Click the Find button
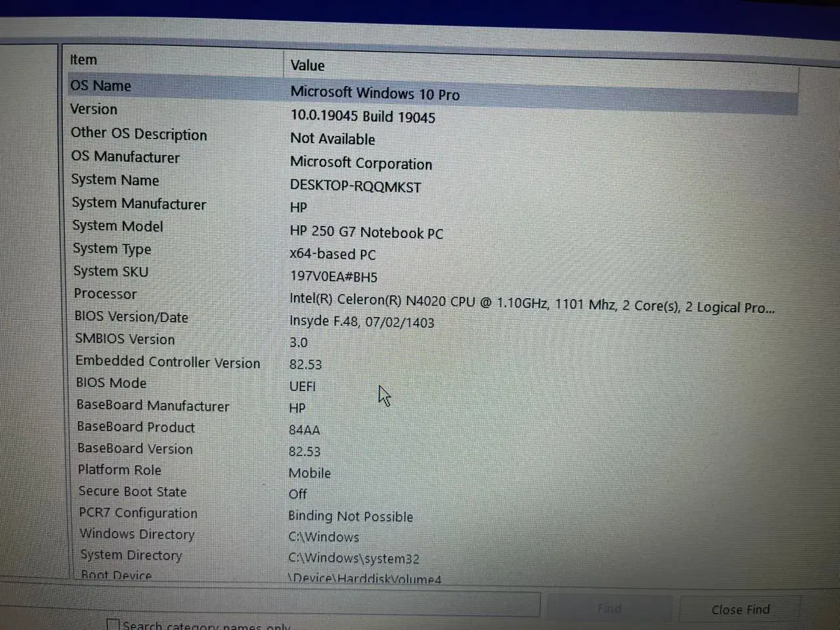The width and height of the screenshot is (840, 630). coord(610,609)
